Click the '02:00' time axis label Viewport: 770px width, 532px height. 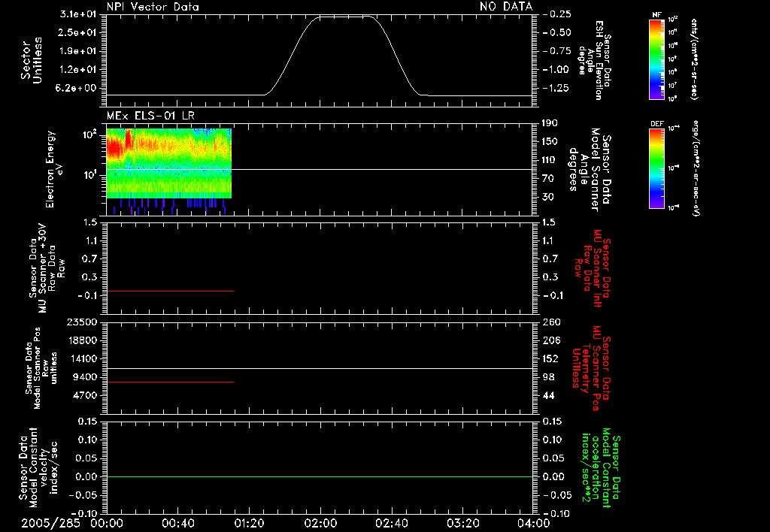(x=320, y=523)
